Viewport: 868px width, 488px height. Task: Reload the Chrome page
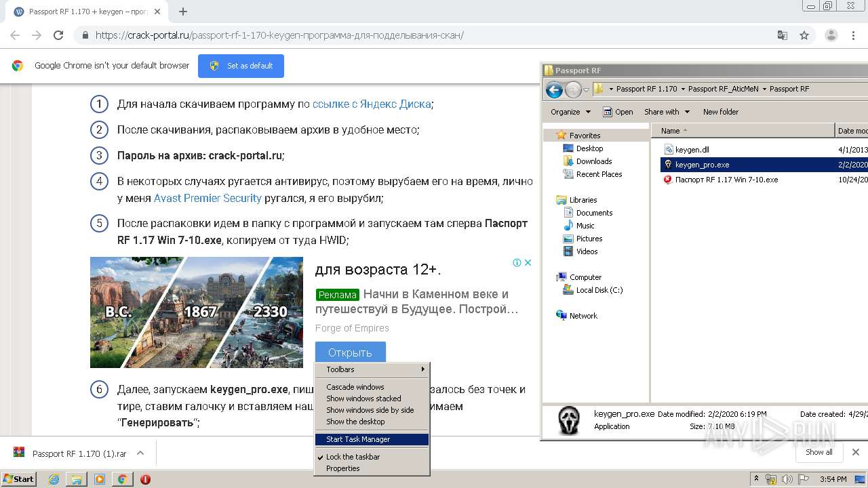pyautogui.click(x=58, y=35)
